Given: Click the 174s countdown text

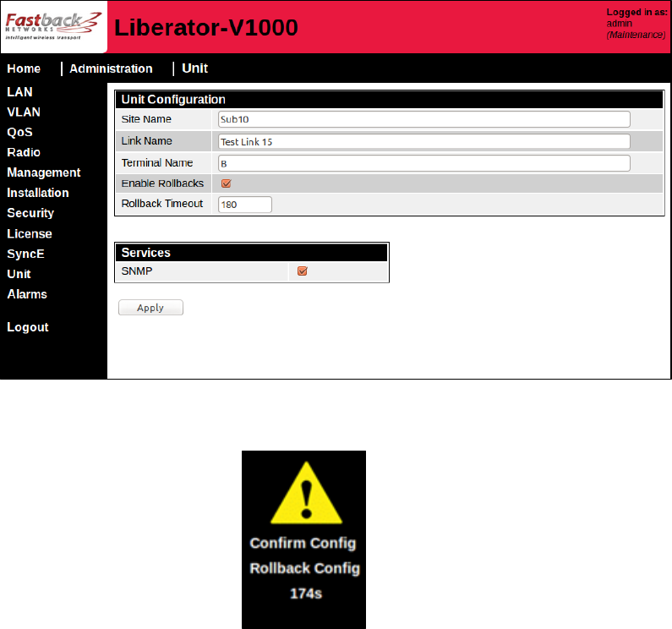Looking at the screenshot, I should tap(306, 593).
